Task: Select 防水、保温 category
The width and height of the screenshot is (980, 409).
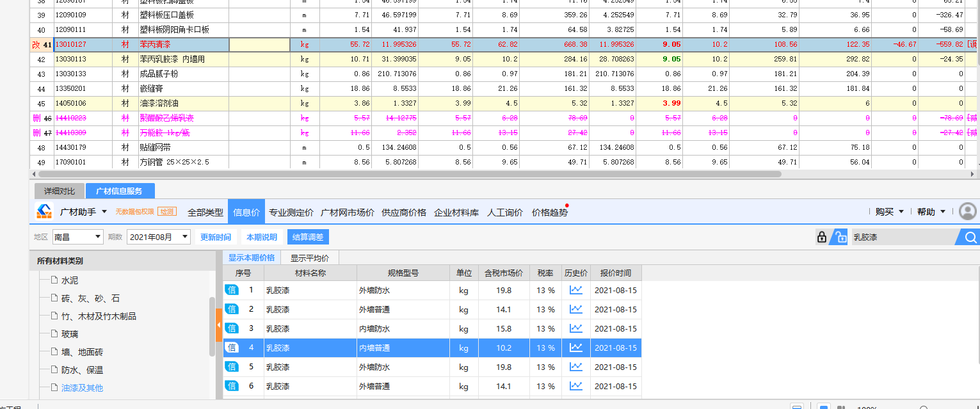Action: [82, 369]
